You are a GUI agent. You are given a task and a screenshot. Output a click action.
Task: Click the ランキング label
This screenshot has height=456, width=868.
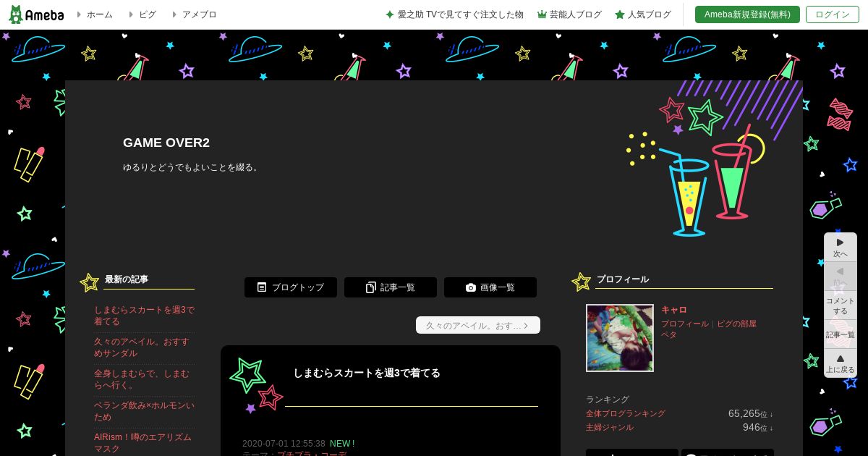point(608,400)
